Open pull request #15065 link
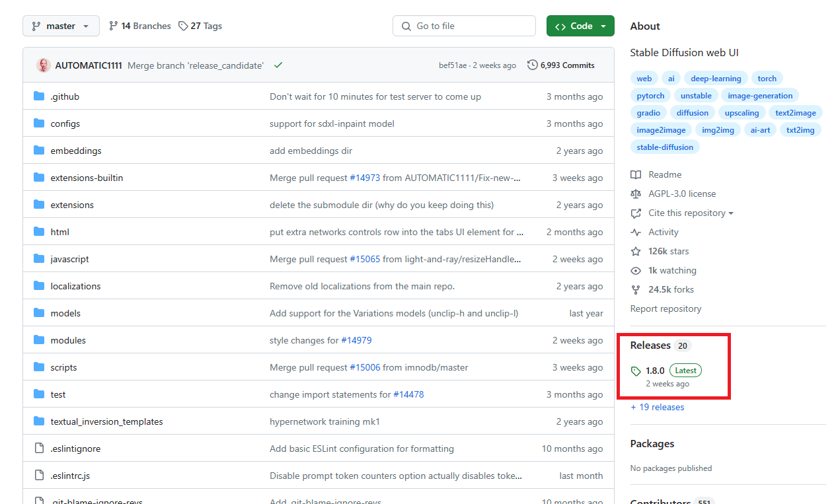Viewport: 838px width, 504px height. pos(365,259)
